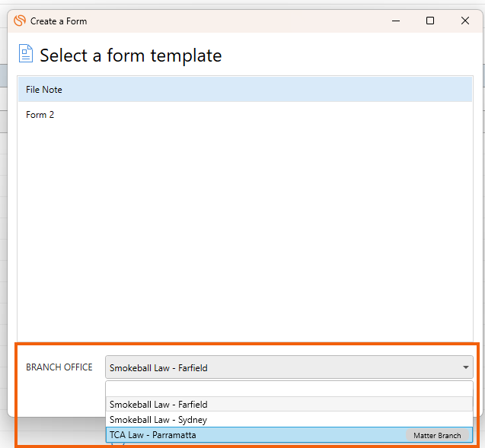485x448 pixels.
Task: Click the Branch Office combo box showing Farfield
Action: tap(289, 367)
